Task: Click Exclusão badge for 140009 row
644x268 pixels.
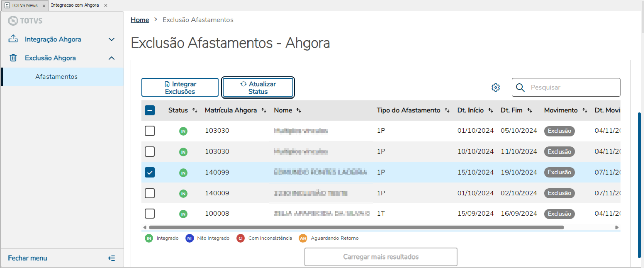Action: point(559,193)
